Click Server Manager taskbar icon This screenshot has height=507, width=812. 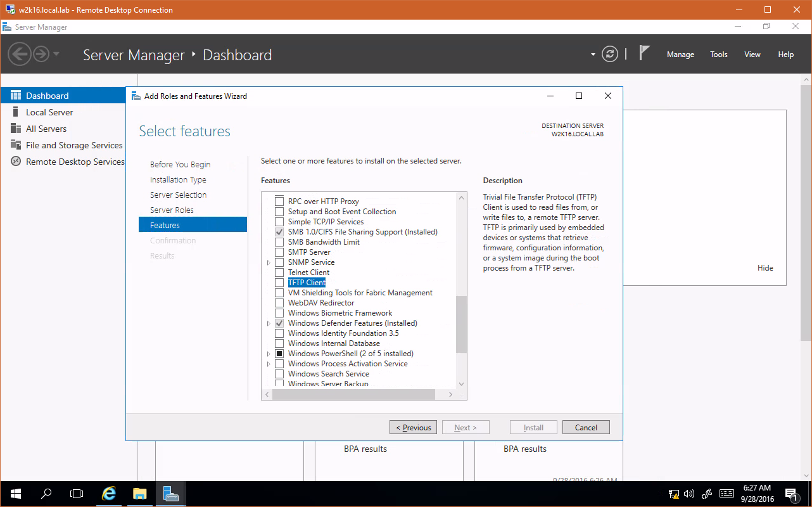(x=170, y=494)
